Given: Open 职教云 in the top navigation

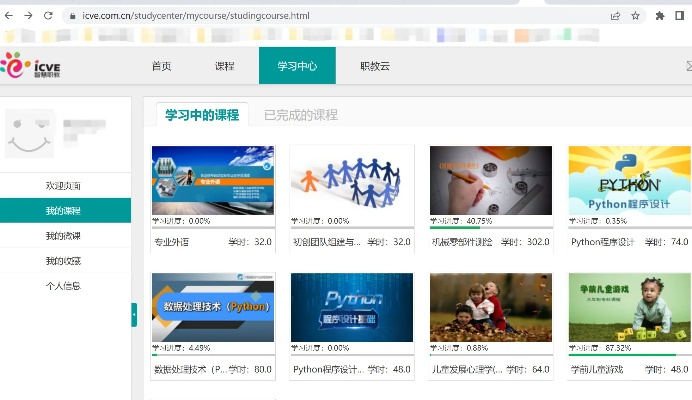Looking at the screenshot, I should click(375, 66).
